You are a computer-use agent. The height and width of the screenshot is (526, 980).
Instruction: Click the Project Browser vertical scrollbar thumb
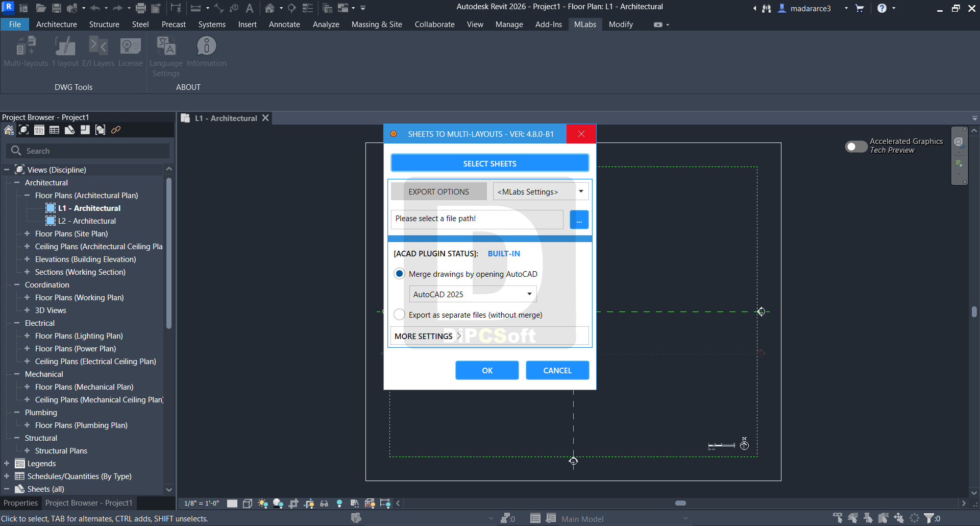click(x=168, y=253)
